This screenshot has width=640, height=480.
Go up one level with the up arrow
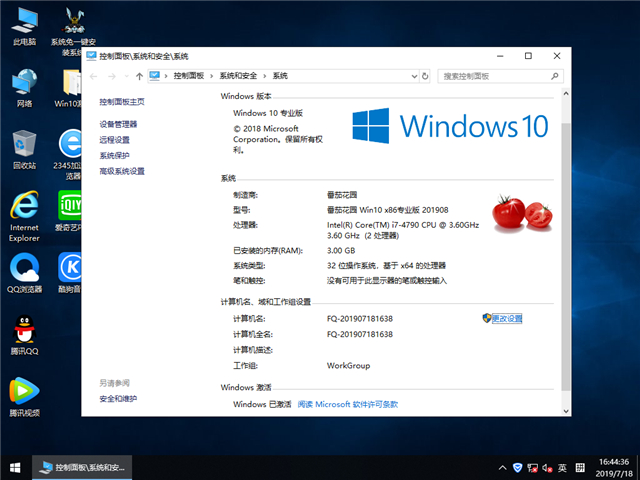click(139, 76)
